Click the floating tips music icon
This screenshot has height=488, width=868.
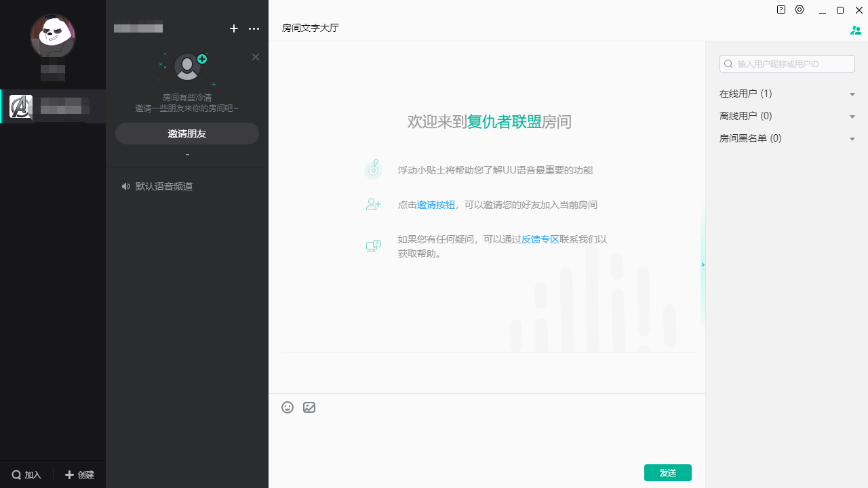[x=373, y=169]
